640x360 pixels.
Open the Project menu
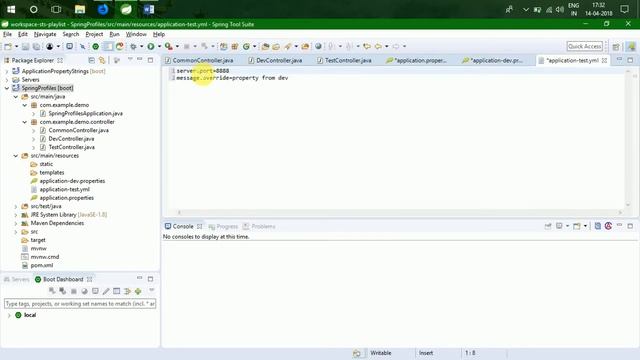(x=94, y=34)
